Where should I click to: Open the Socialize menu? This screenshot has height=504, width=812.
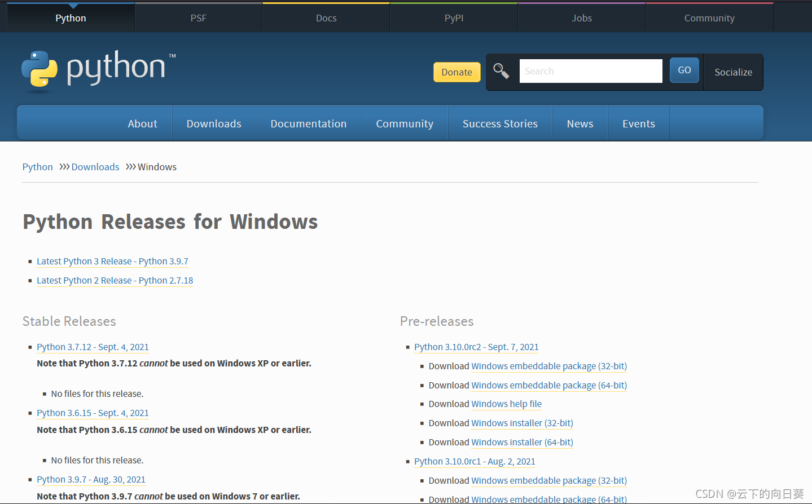(x=734, y=72)
